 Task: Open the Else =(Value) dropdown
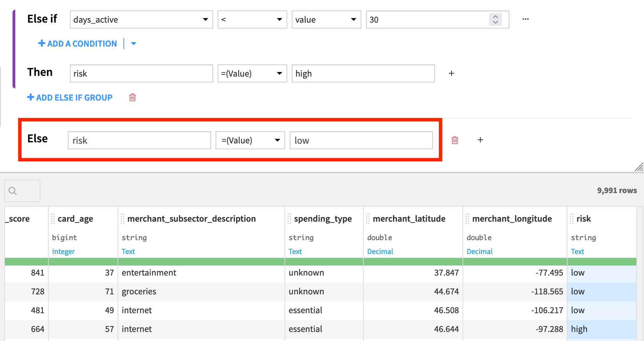pyautogui.click(x=250, y=140)
